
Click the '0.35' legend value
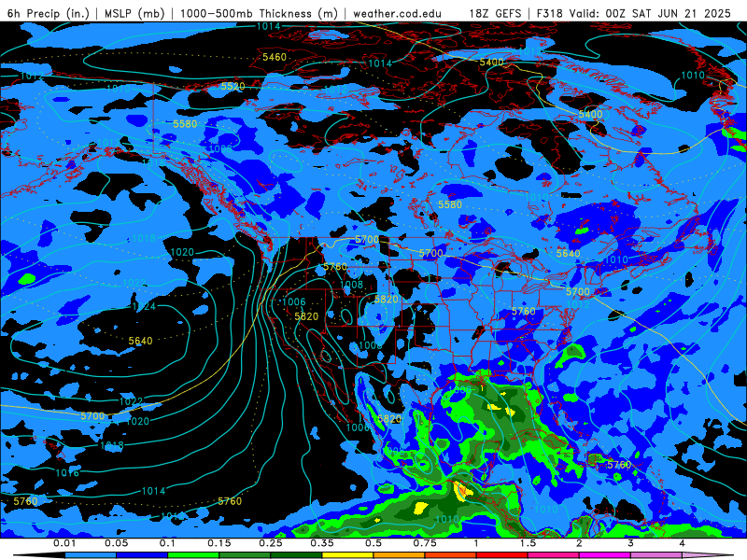click(x=322, y=543)
